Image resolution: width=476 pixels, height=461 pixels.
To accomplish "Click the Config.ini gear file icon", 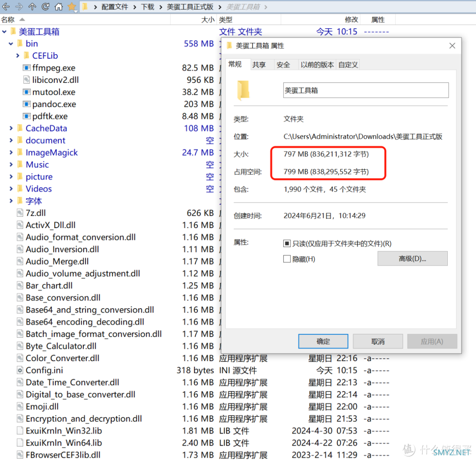I will pos(20,370).
